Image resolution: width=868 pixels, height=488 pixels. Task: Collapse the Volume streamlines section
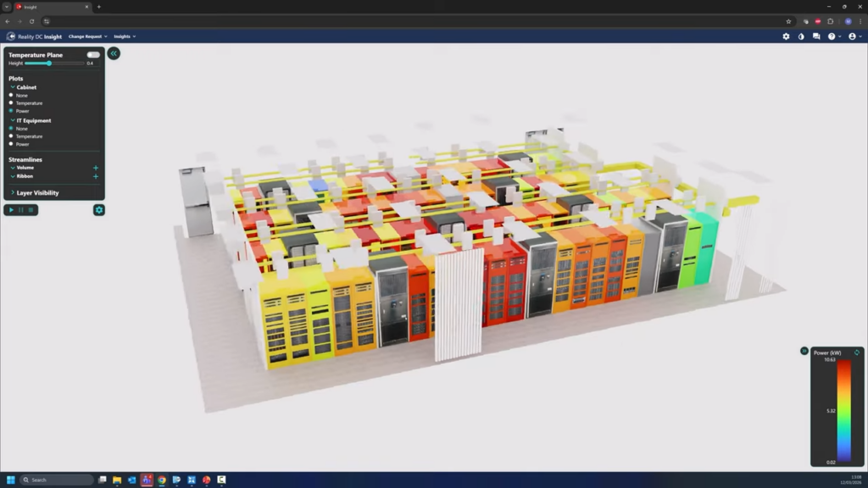point(13,168)
